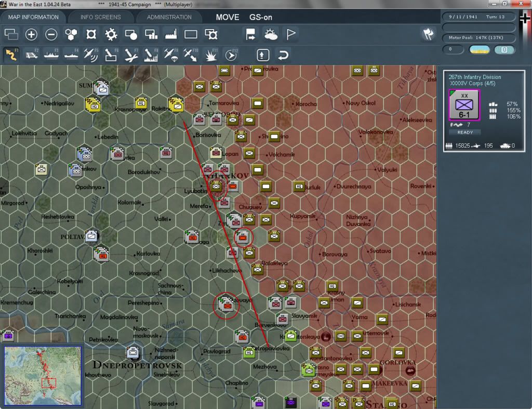
Task: Click the sunburst gear icon in top toolbar
Action: tap(111, 34)
